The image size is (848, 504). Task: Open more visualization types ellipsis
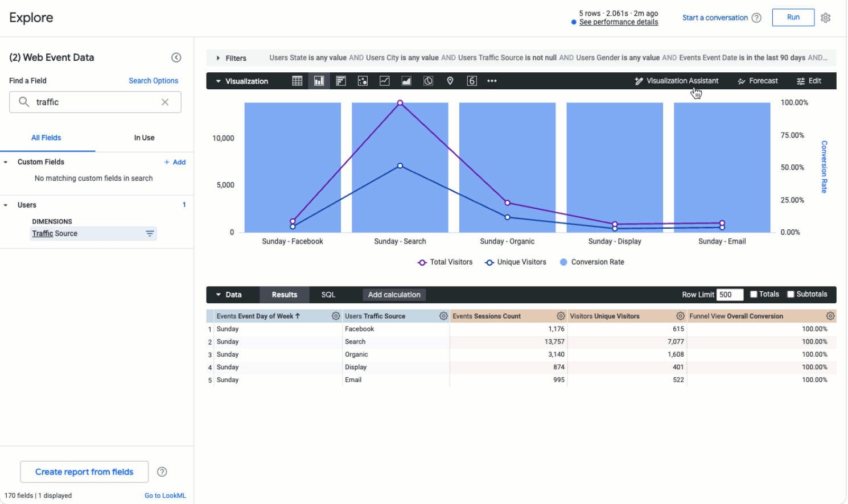pyautogui.click(x=492, y=81)
